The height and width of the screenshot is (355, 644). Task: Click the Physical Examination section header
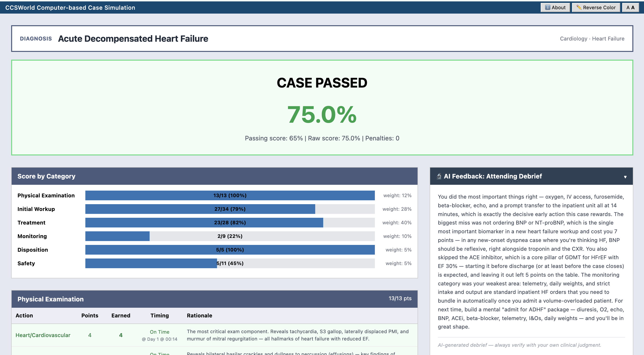pos(215,299)
